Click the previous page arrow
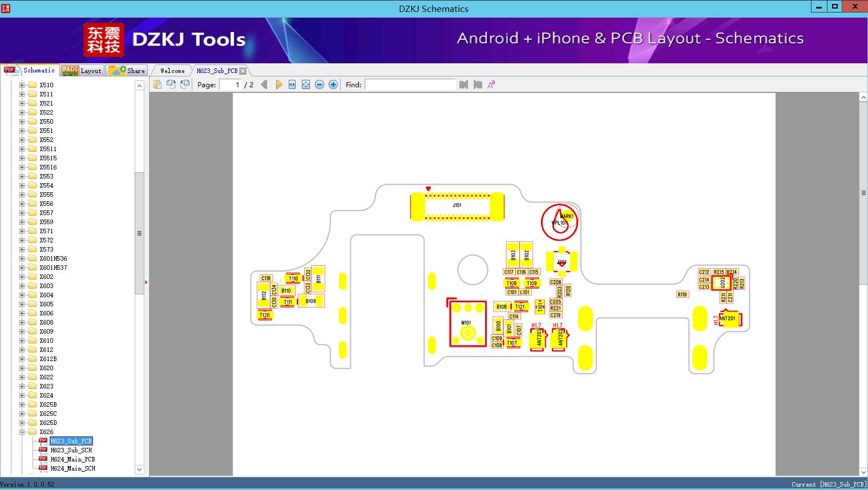This screenshot has width=868, height=490. pyautogui.click(x=264, y=84)
